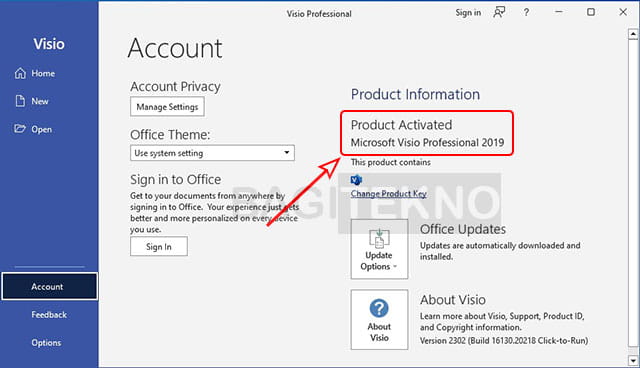640x368 pixels.
Task: Click Microsoft Visio Professional 2019 text
Action: tap(427, 142)
